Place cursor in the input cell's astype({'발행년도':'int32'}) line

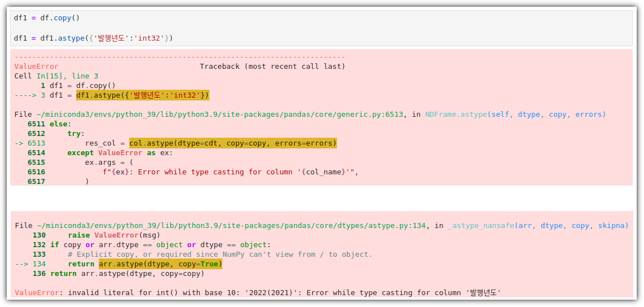pyautogui.click(x=93, y=38)
